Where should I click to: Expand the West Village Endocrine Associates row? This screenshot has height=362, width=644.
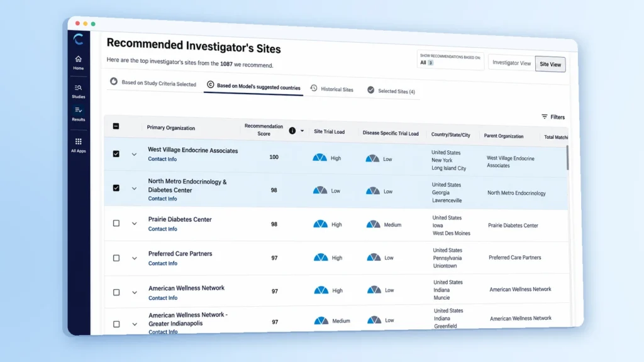point(134,155)
